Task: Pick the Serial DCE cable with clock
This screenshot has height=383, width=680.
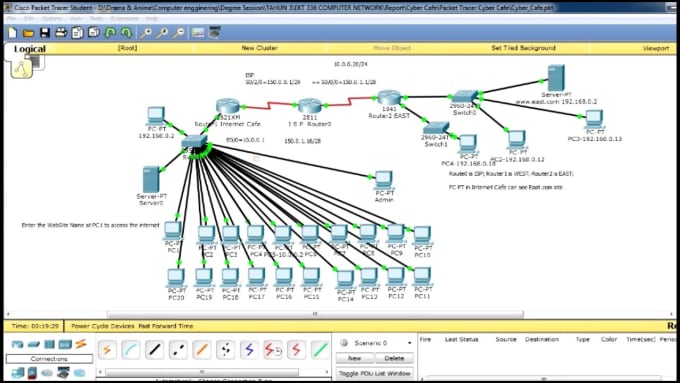Action: 273,350
